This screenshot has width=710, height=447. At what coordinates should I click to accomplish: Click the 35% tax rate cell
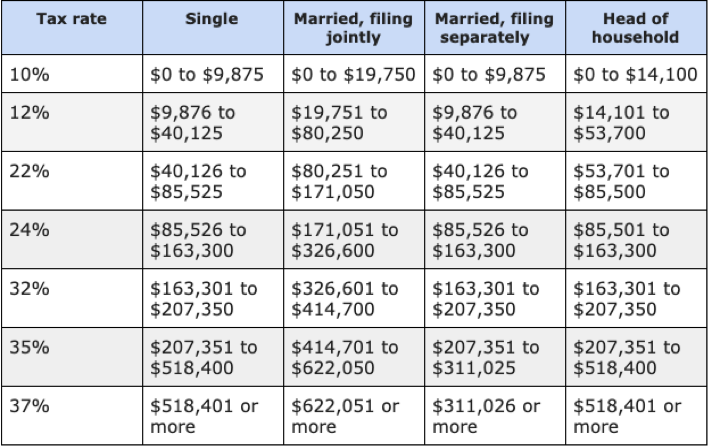72,357
